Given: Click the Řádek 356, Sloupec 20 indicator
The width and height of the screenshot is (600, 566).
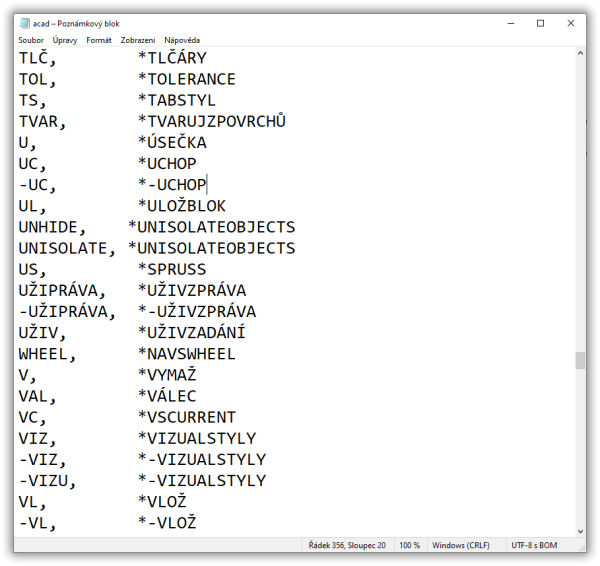Looking at the screenshot, I should point(346,545).
